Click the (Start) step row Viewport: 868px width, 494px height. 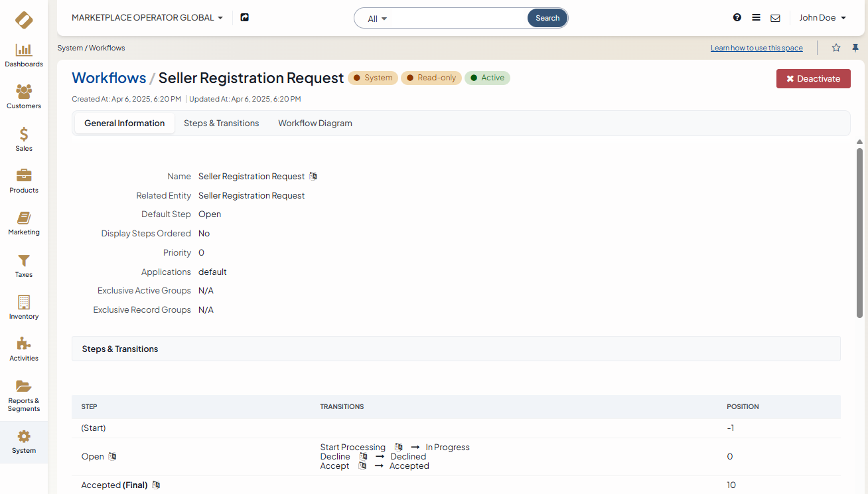(x=456, y=428)
